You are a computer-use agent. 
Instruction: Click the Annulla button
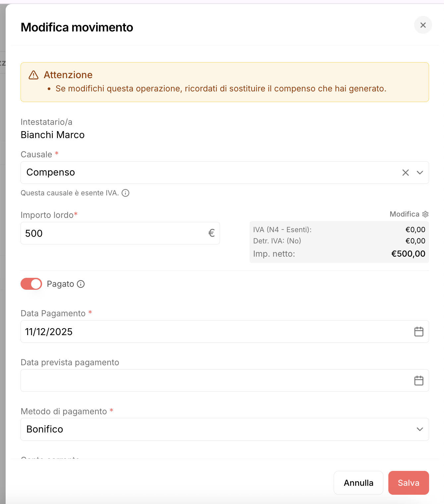[359, 483]
